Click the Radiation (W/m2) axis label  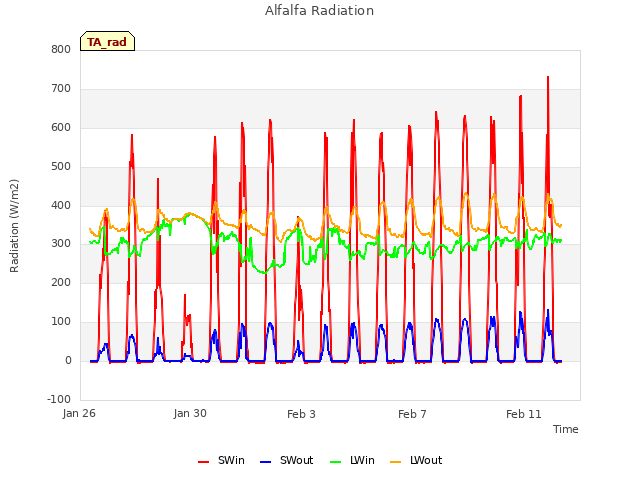14,226
